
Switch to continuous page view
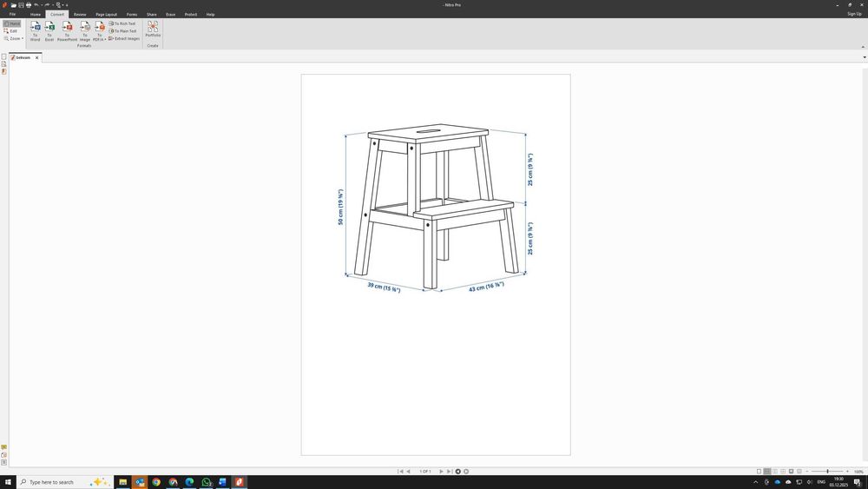tap(767, 472)
